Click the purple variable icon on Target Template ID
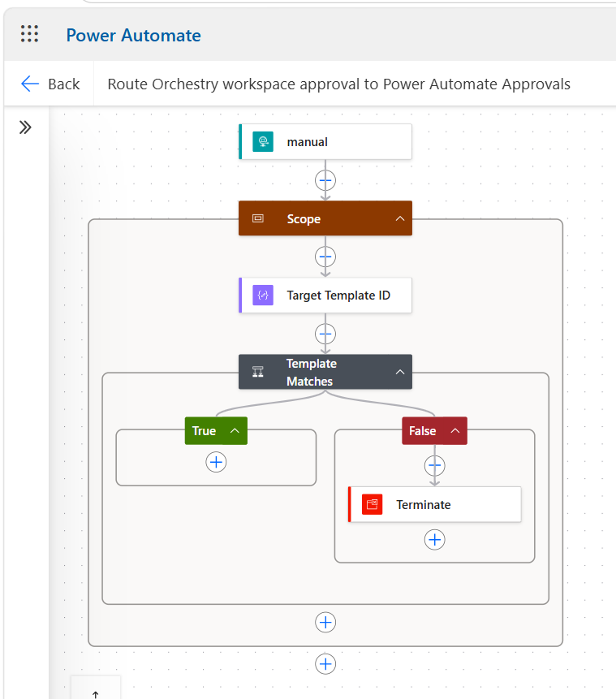The width and height of the screenshot is (616, 699). [x=263, y=296]
